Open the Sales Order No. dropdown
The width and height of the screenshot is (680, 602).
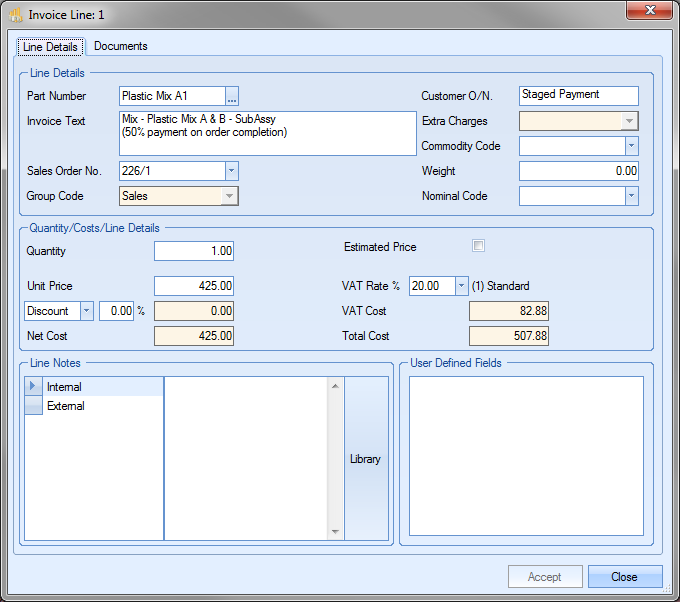(x=231, y=171)
